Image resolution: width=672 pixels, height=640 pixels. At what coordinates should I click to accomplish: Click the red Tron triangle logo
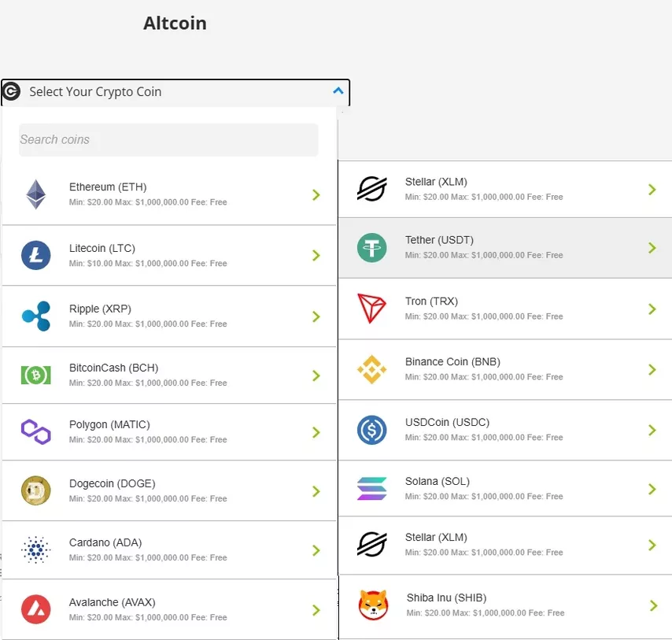pyautogui.click(x=371, y=309)
